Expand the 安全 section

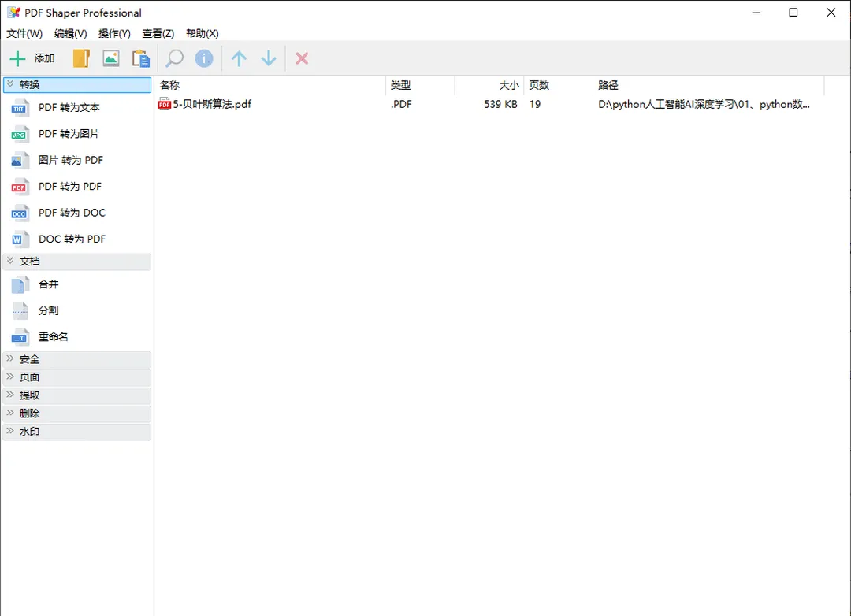click(77, 359)
